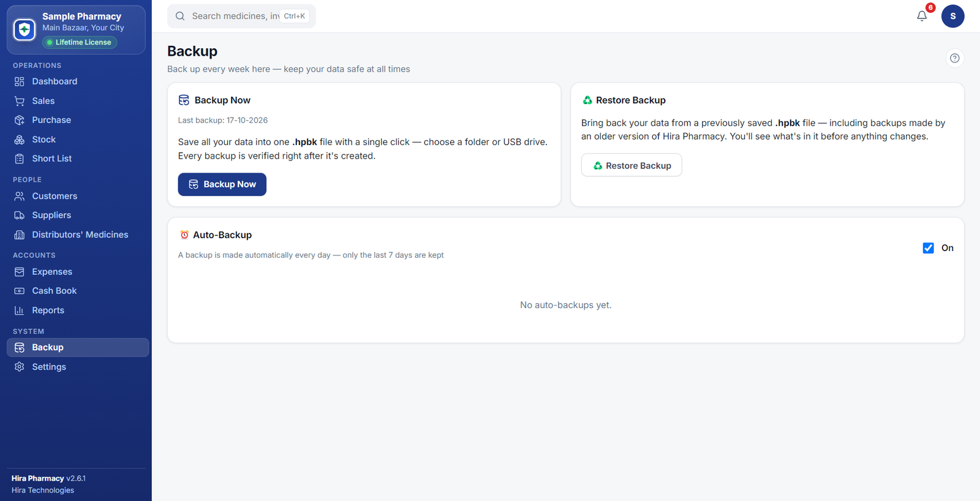Click the Cash Book banknote icon
This screenshot has width=980, height=501.
pyautogui.click(x=20, y=291)
